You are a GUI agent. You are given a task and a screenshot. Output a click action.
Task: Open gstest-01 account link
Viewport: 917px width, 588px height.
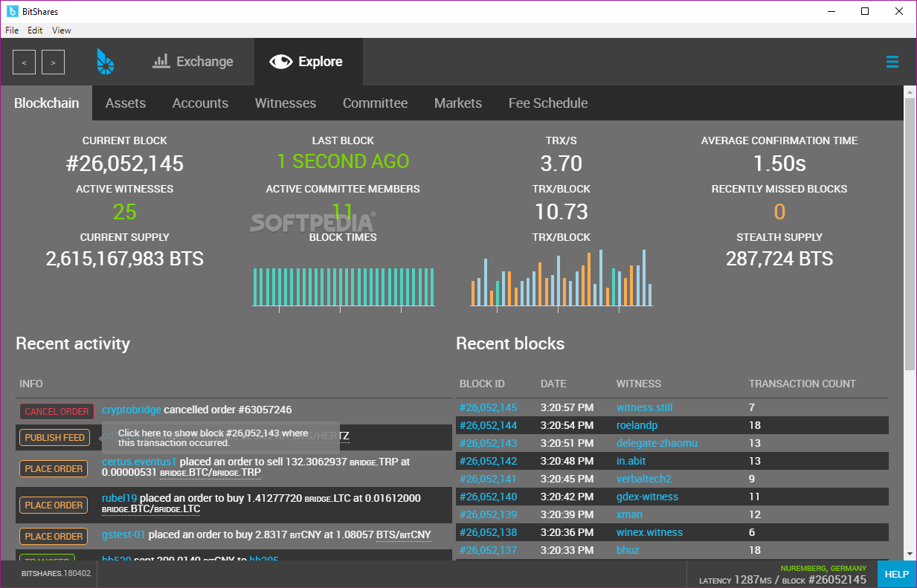point(123,534)
